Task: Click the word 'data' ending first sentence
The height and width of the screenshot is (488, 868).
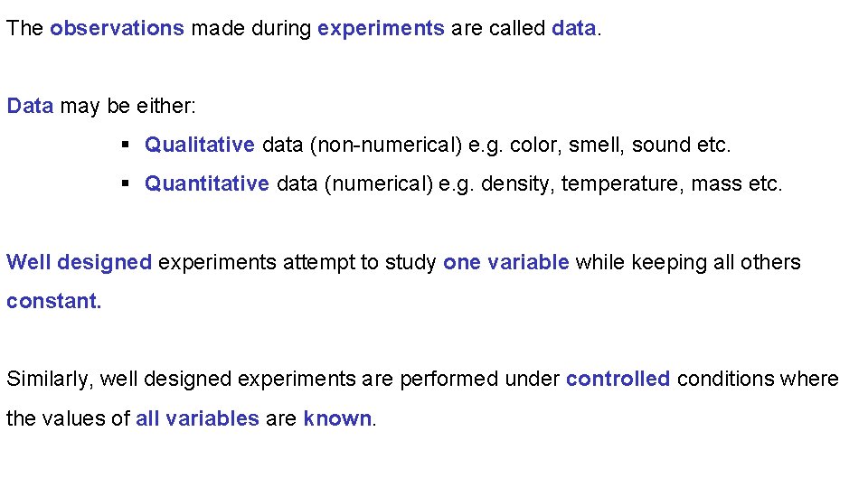Action: point(574,28)
